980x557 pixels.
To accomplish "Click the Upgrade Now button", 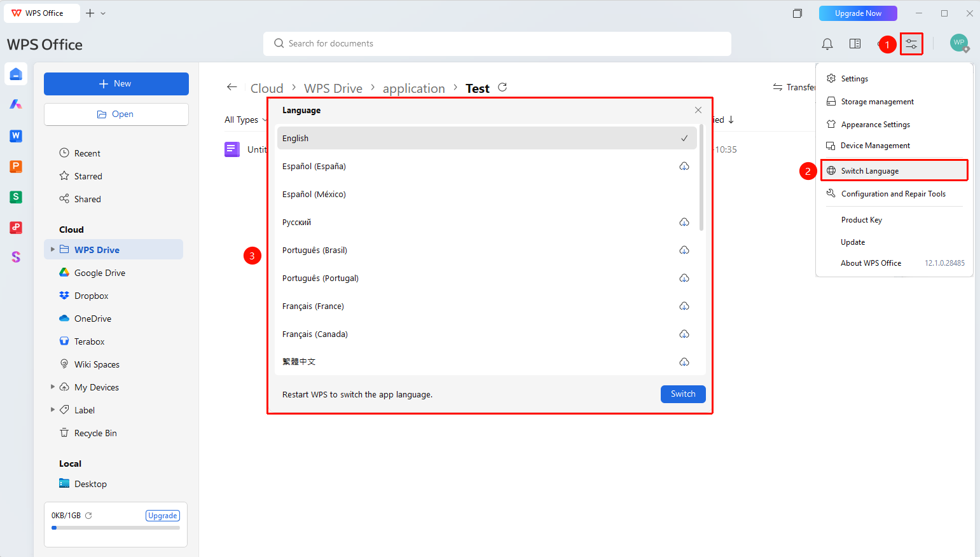I will click(858, 13).
